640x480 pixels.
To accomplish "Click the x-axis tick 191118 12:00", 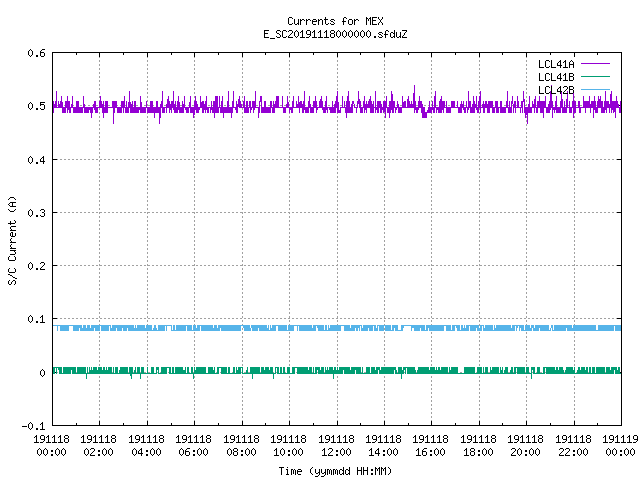I will pos(336,446).
